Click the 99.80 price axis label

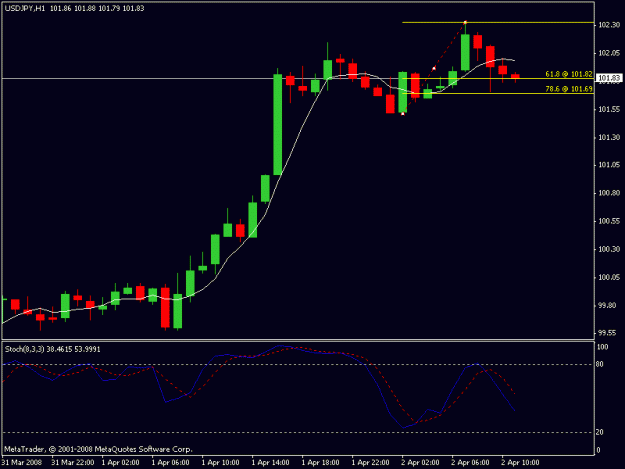click(x=607, y=305)
